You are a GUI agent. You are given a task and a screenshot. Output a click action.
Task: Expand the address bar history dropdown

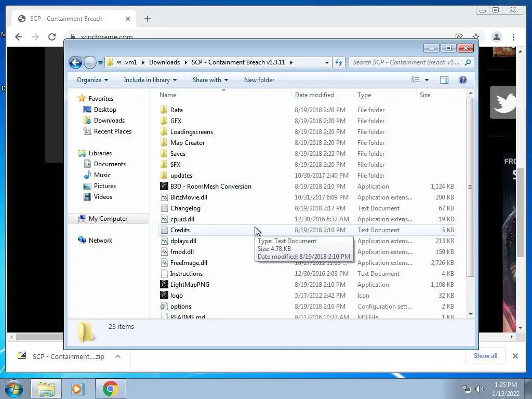(x=327, y=62)
